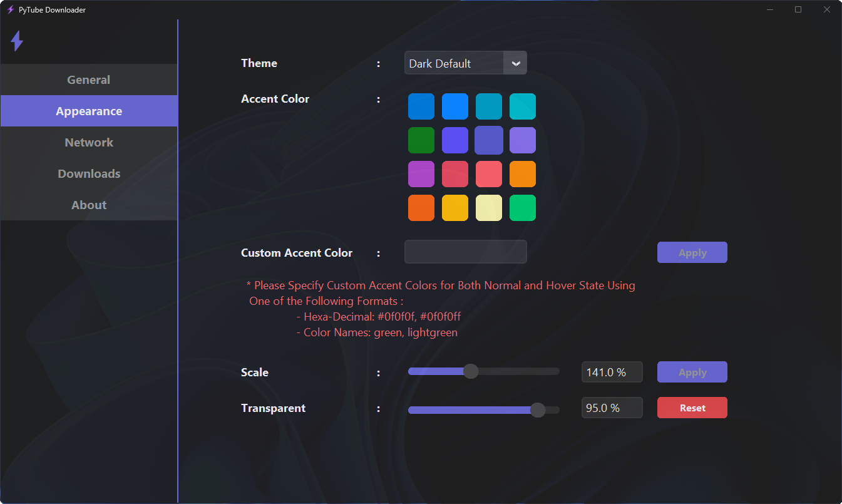Open the Theme combo box showing Dark Default
This screenshot has height=504, width=842.
(x=466, y=63)
